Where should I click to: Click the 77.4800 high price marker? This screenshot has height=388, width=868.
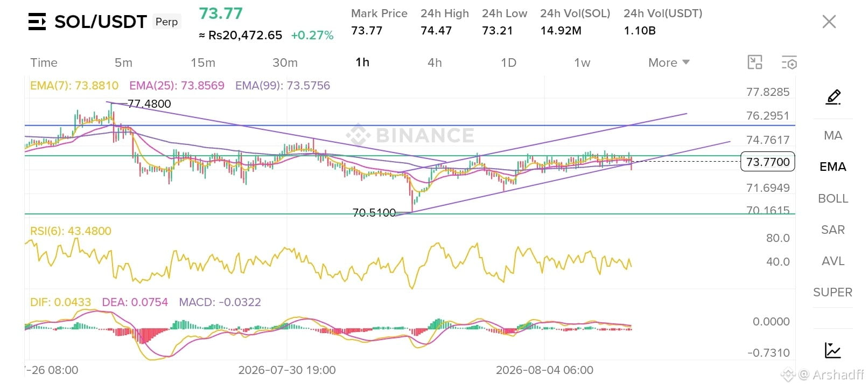tap(149, 103)
